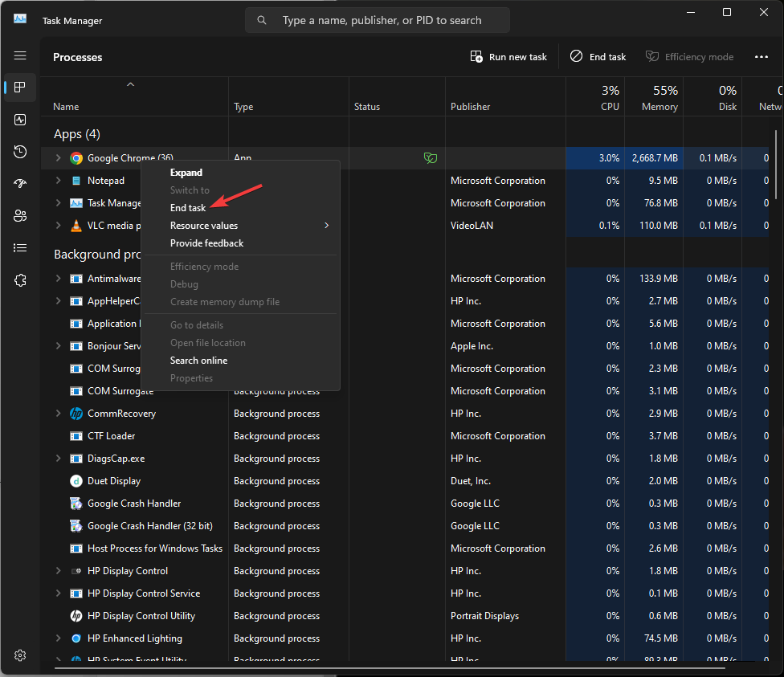Expand the CommRecovery background process
This screenshot has height=677, width=784.
click(x=58, y=414)
